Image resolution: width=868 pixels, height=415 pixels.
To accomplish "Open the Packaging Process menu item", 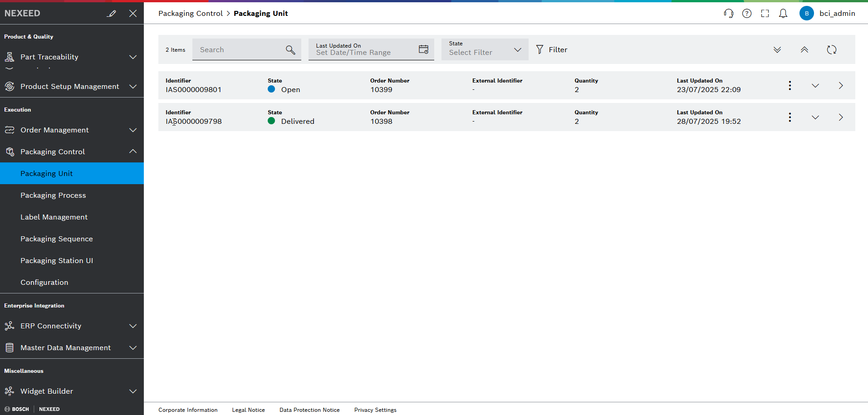I will pyautogui.click(x=53, y=195).
